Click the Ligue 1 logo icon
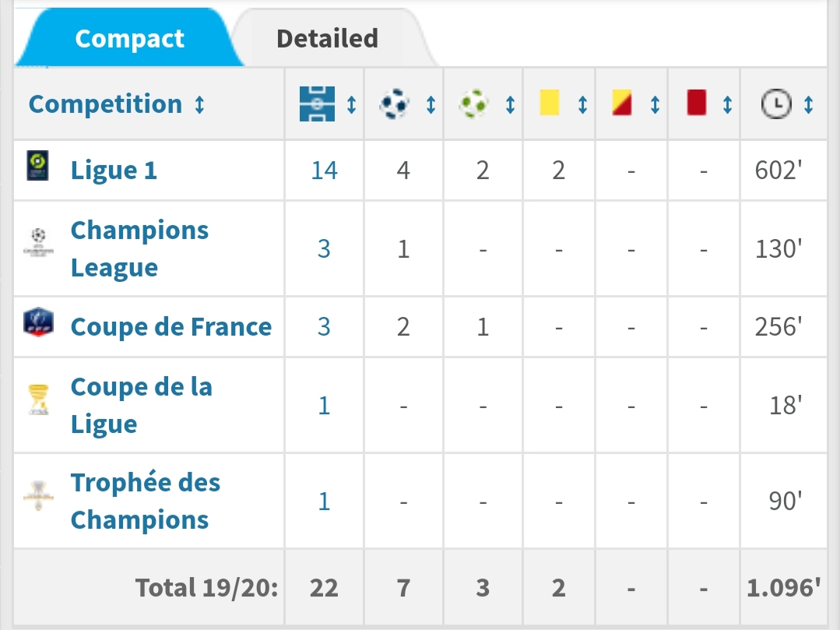Viewport: 840px width, 630px height. coord(37,167)
